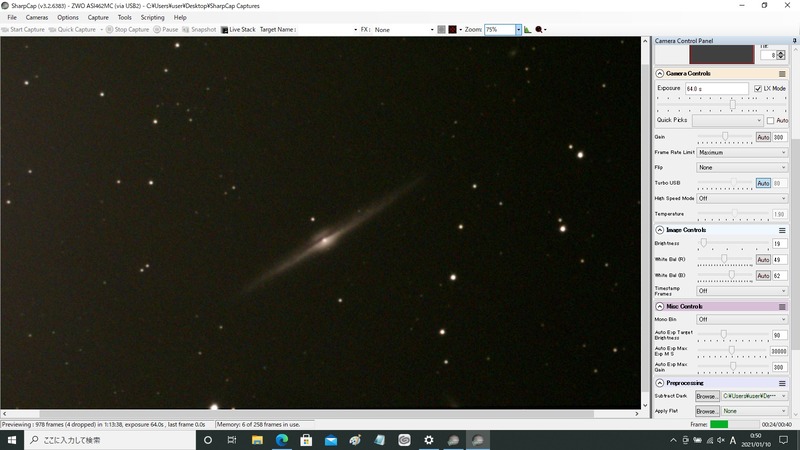800x450 pixels.
Task: Click the Target Name input field
Action: coord(327,30)
